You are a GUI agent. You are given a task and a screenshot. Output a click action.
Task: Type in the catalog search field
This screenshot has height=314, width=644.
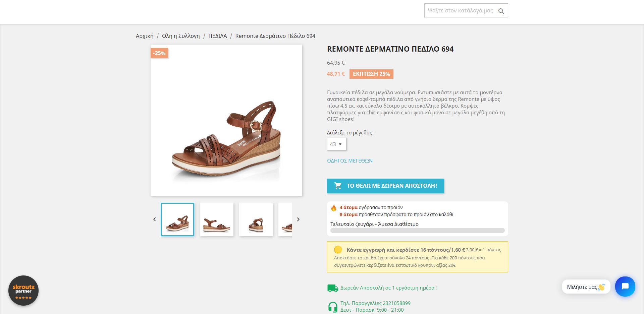point(460,11)
